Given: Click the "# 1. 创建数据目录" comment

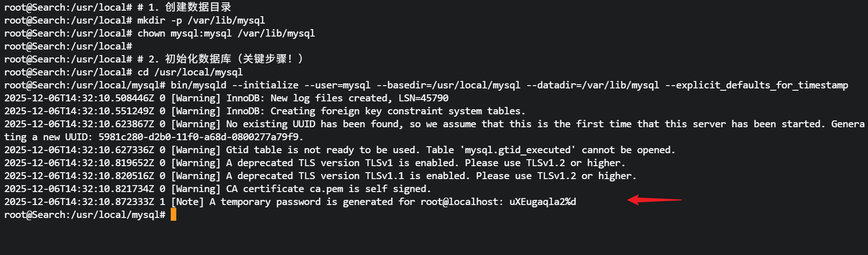Looking at the screenshot, I should coord(184,7).
